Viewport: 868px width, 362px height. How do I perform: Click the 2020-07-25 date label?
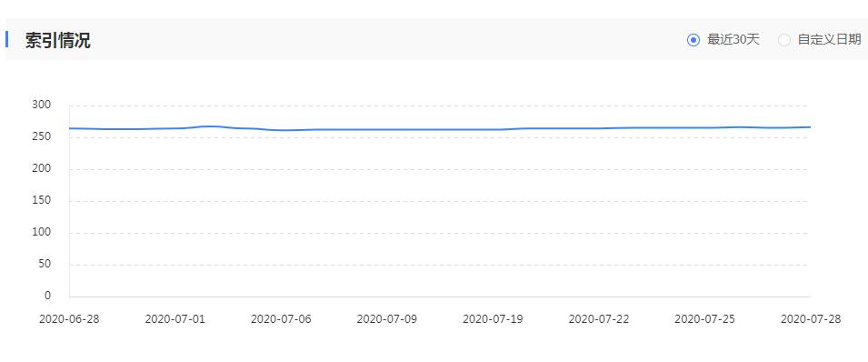point(704,320)
